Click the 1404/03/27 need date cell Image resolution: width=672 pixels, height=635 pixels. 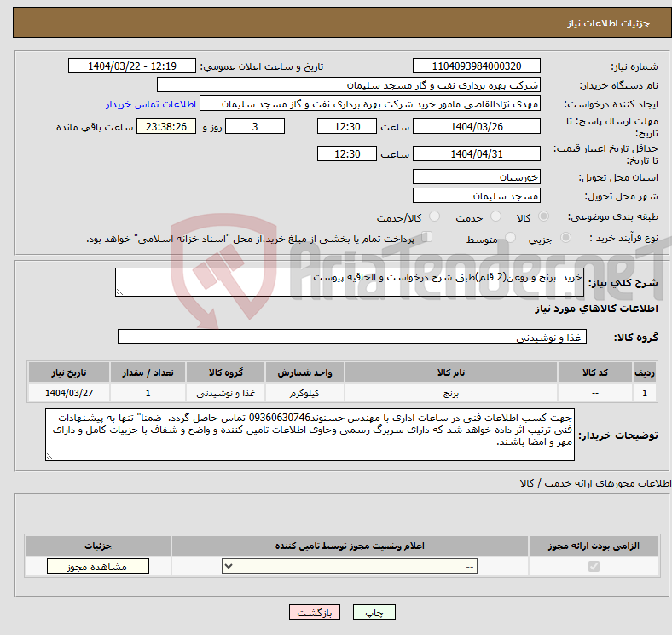tap(69, 393)
